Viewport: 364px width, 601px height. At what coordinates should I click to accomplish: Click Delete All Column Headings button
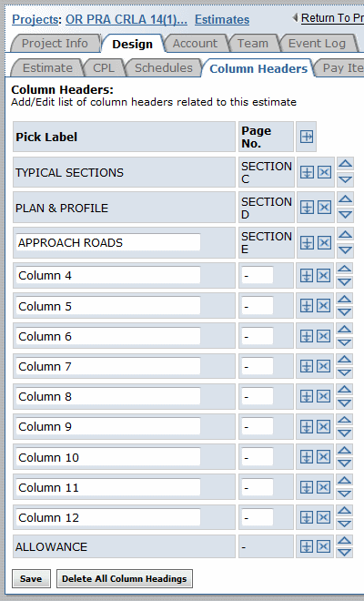(x=124, y=578)
